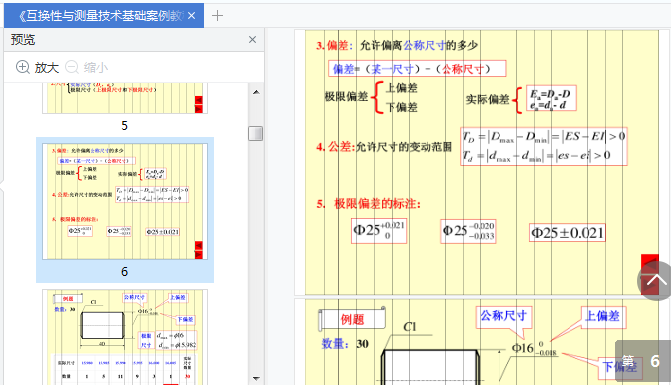Close the 互换性与测量技术 document tab

192,16
